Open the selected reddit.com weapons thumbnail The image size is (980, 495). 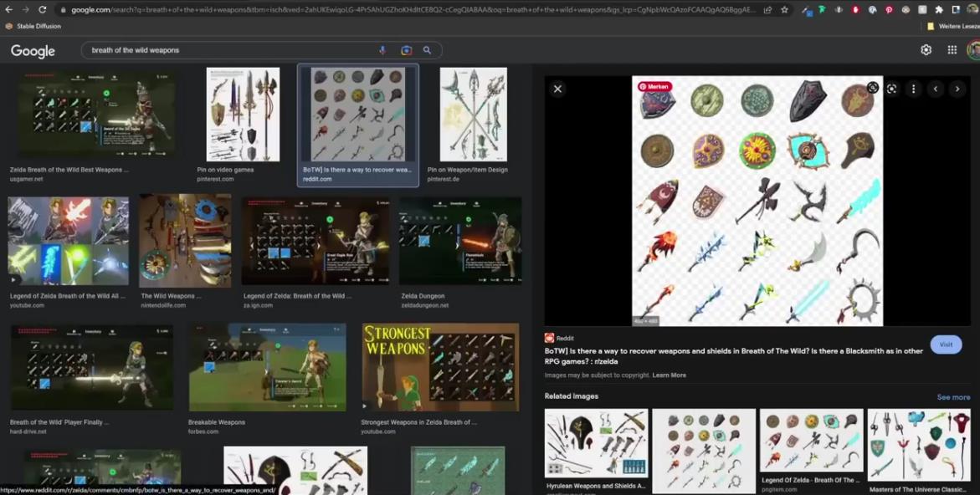coord(358,115)
